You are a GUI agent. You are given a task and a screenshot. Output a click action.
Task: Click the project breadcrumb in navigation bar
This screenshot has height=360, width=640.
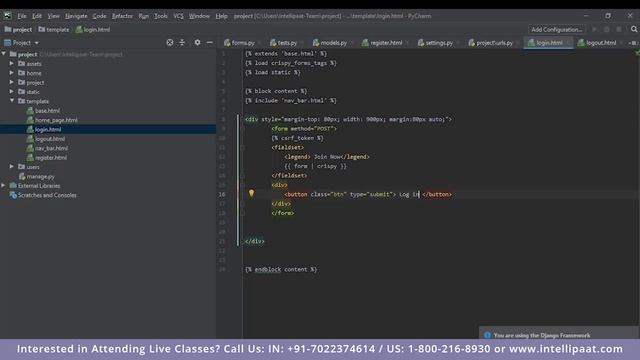(18, 29)
